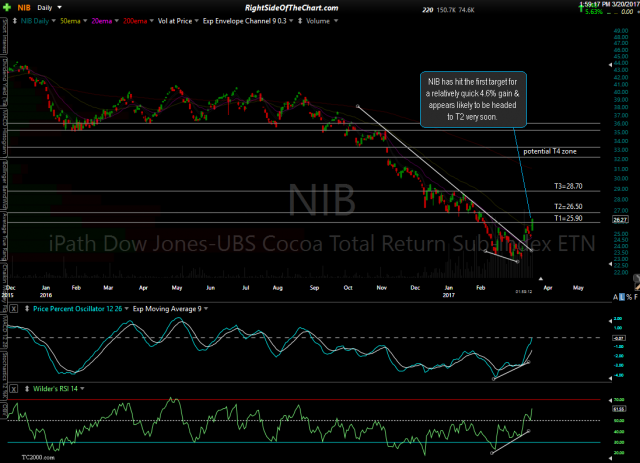This screenshot has width=640, height=463.
Task: Click the current price label 26.27
Action: pyautogui.click(x=620, y=220)
